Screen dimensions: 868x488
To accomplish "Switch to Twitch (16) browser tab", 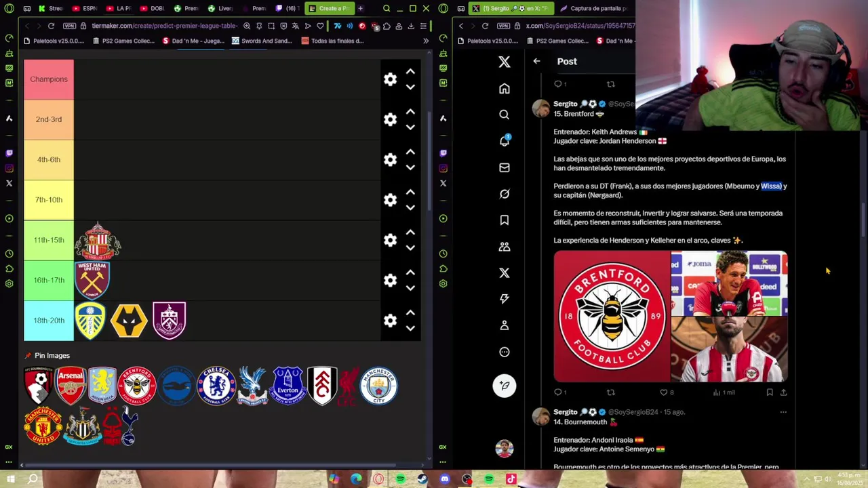I will 287,9.
